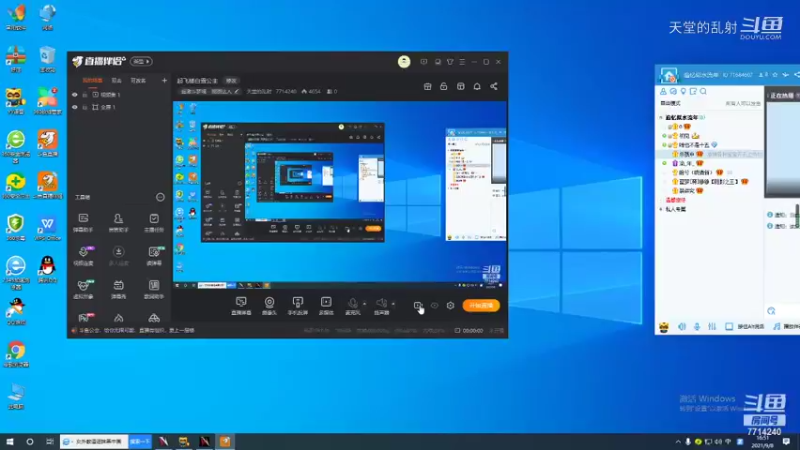Image resolution: width=800 pixels, height=450 pixels.
Task: Open settings gear beside start-live button
Action: (451, 306)
